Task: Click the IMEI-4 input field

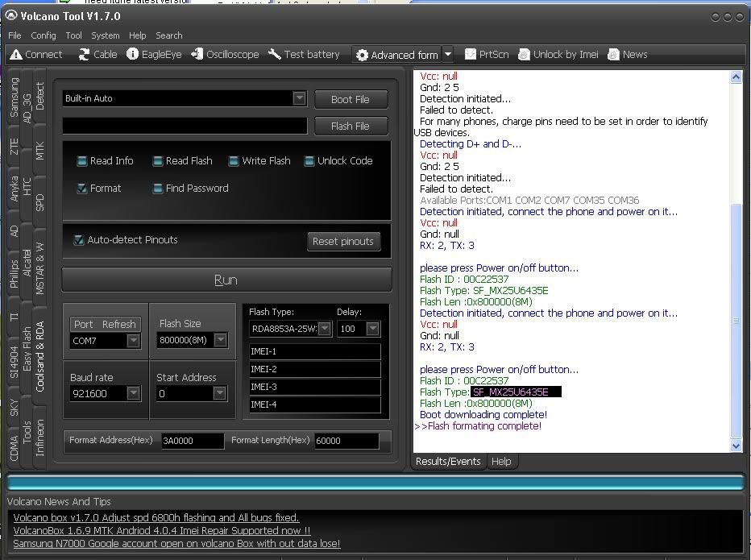Action: pos(315,404)
